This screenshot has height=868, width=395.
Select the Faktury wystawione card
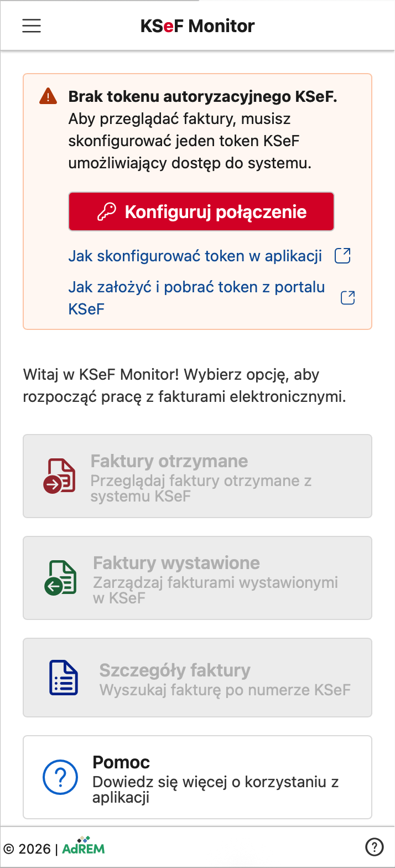197,577
